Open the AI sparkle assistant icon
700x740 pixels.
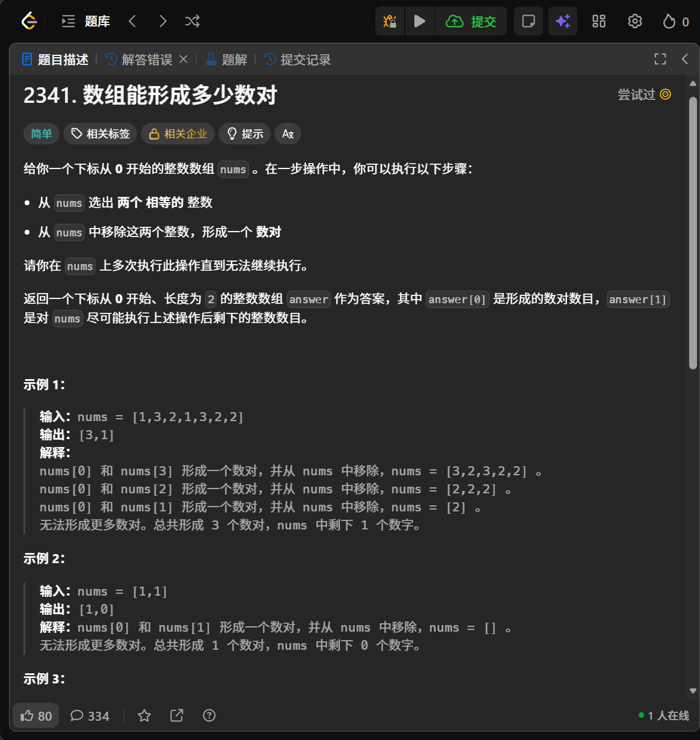[x=563, y=22]
